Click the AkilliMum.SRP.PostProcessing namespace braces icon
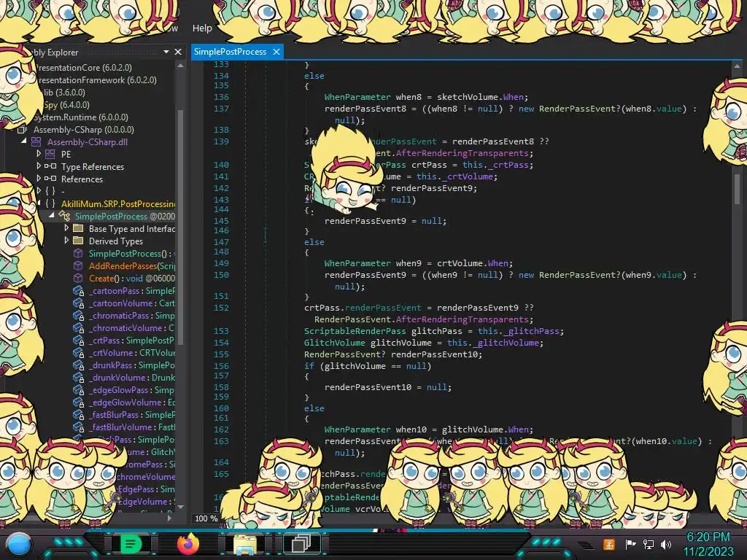 (50, 204)
